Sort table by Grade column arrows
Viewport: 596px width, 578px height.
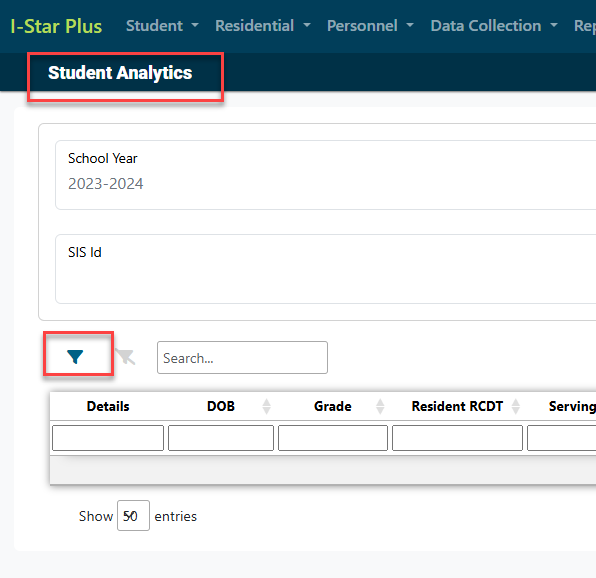pyautogui.click(x=380, y=406)
